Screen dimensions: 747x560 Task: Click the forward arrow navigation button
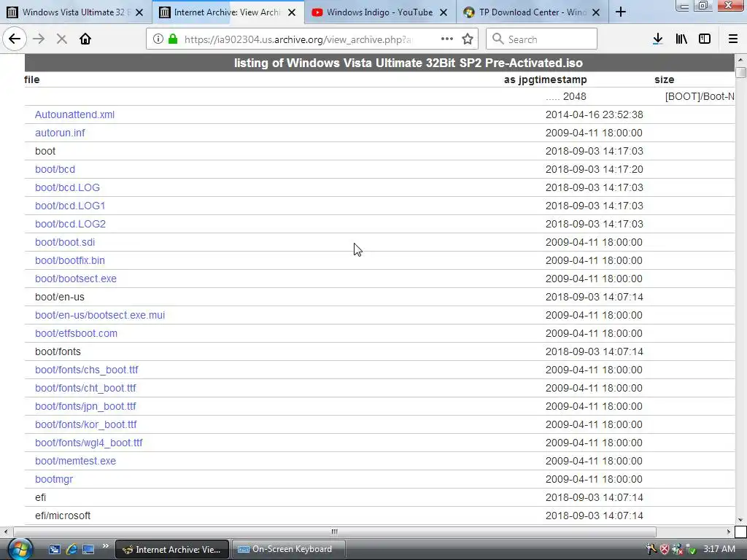[x=39, y=39]
